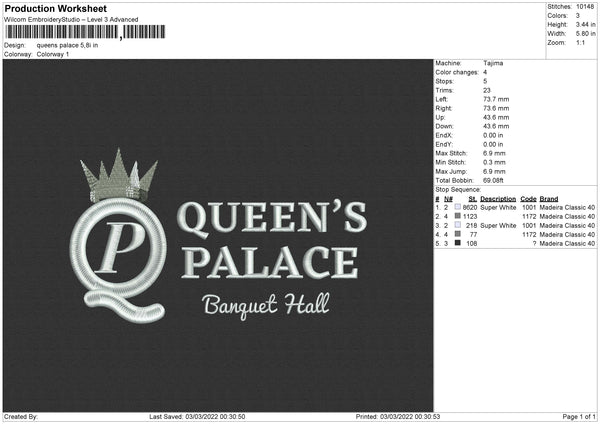Click the 'Stops:' label

point(444,81)
